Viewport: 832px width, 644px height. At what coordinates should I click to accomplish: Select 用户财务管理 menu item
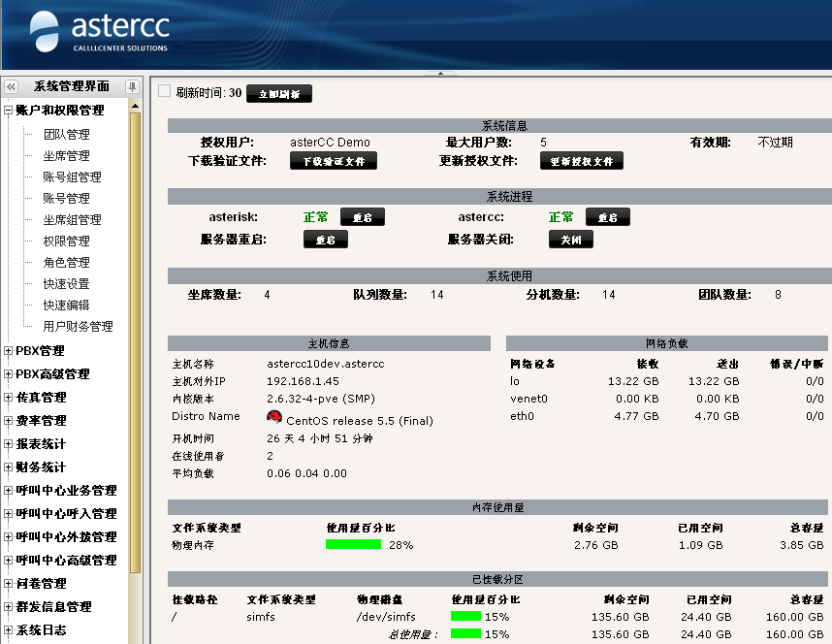[x=78, y=327]
